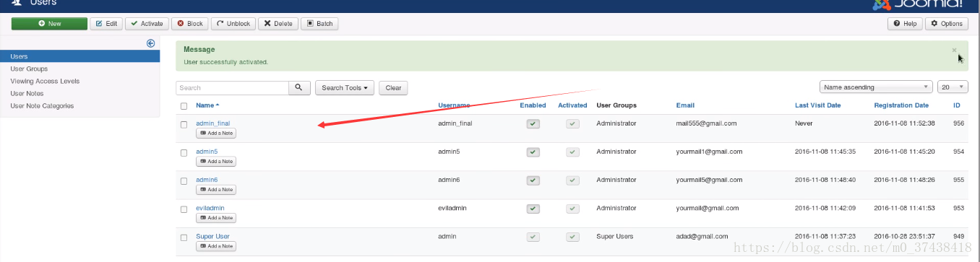Tick the checkbox for Super User row
The image size is (980, 262).
click(x=184, y=237)
